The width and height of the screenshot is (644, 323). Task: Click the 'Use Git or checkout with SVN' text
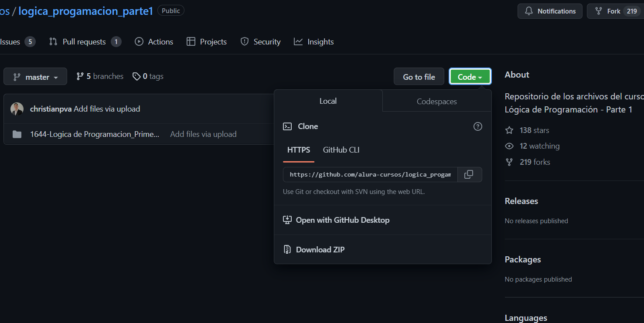coord(354,191)
